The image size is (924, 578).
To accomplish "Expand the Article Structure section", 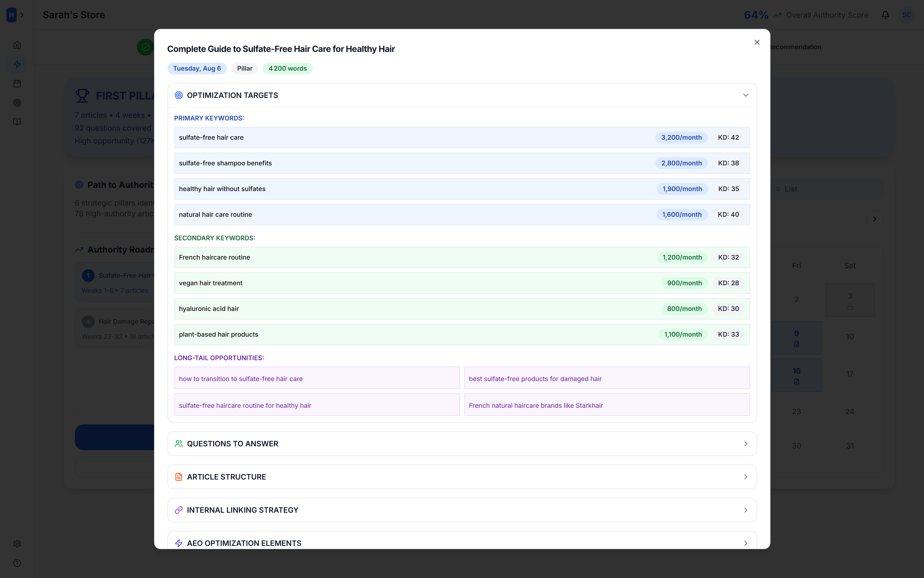I will point(462,477).
